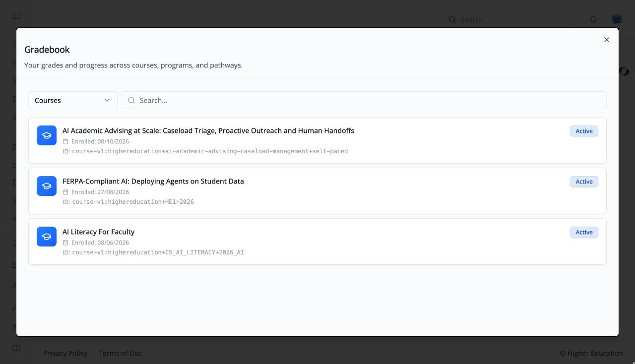This screenshot has height=364, width=635.
Task: Click the Active badge on AI Literacy For Faculty row
Action: click(x=584, y=232)
